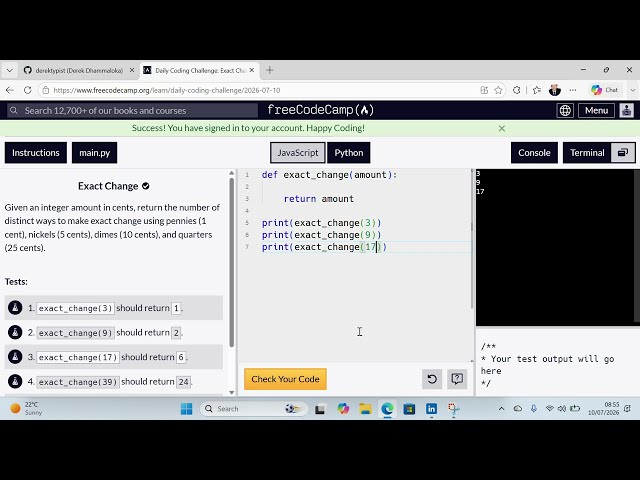Toggle the Terminal panel
This screenshot has width=640, height=480.
587,153
